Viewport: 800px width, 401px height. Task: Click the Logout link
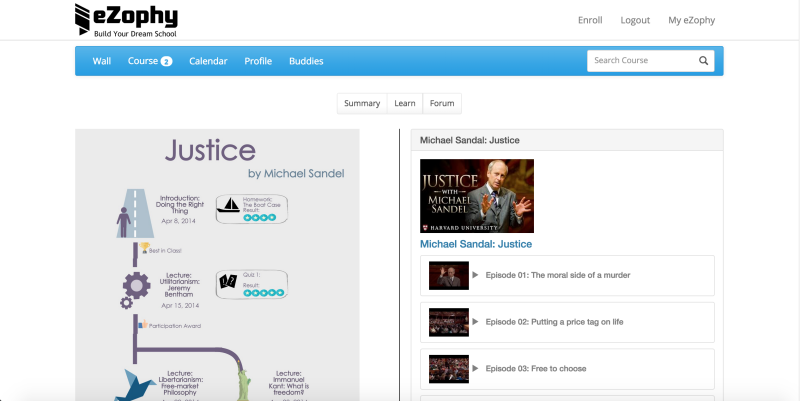pos(635,20)
